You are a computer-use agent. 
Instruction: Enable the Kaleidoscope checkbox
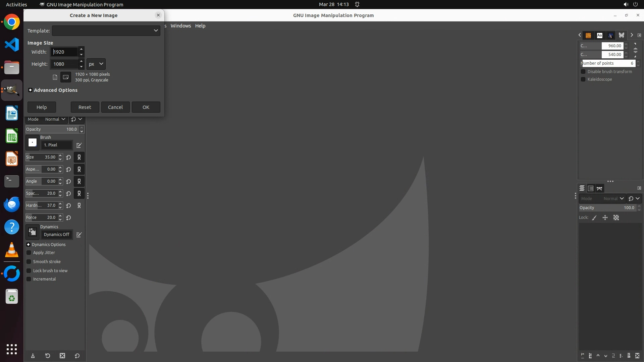coord(583,79)
